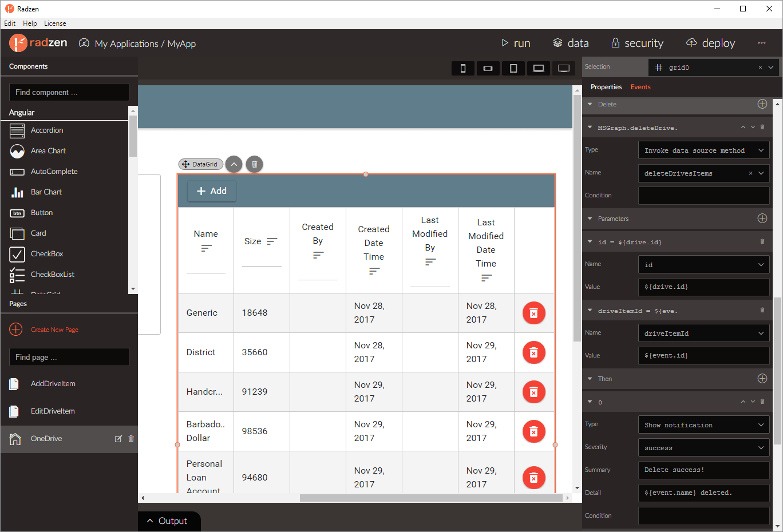Go to My Applications breadcrumb

[126, 44]
